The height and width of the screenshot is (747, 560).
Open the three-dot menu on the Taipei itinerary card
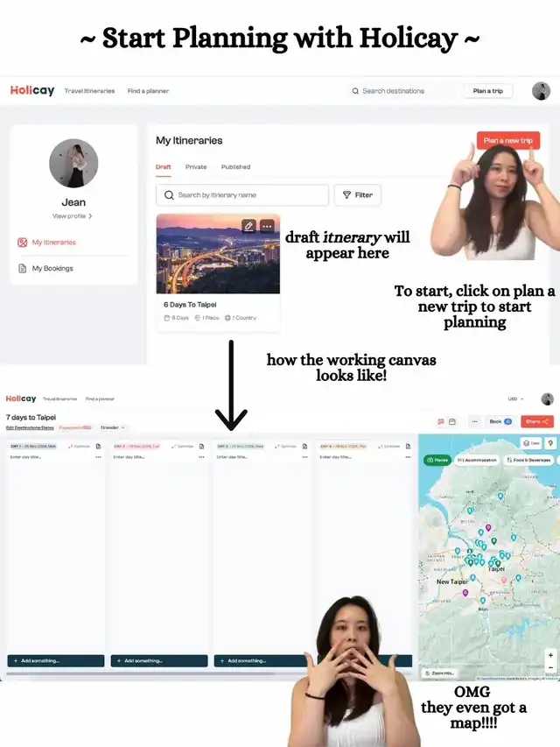pyautogui.click(x=267, y=226)
